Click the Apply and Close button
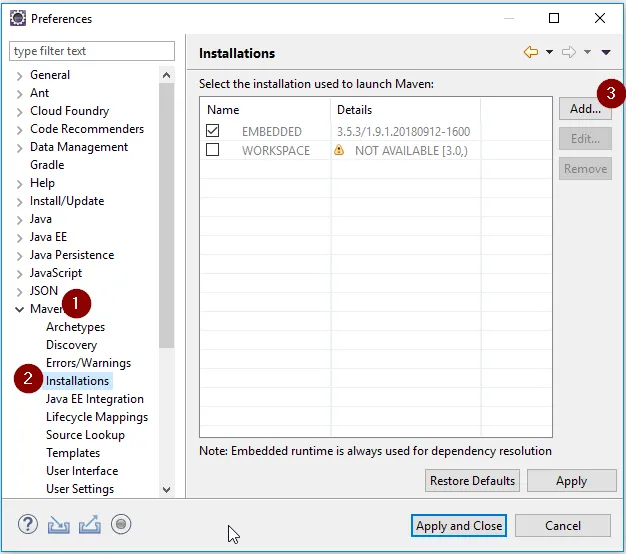This screenshot has height=554, width=626. click(459, 525)
